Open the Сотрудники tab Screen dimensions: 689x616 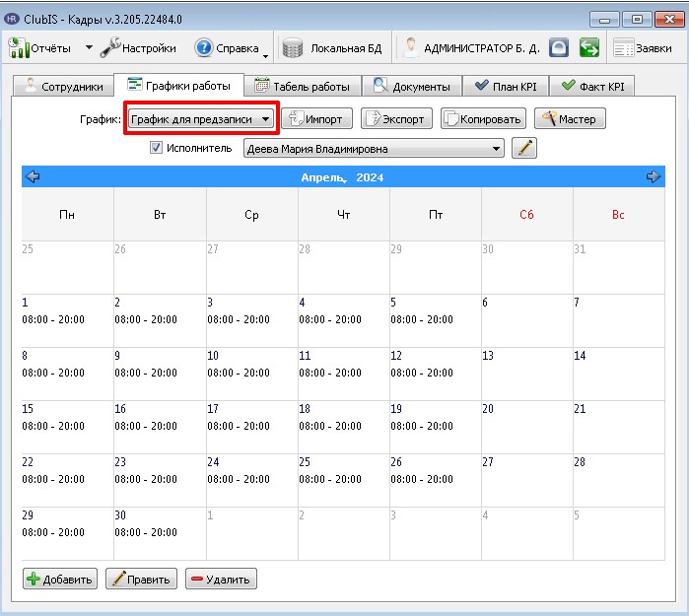click(x=64, y=87)
